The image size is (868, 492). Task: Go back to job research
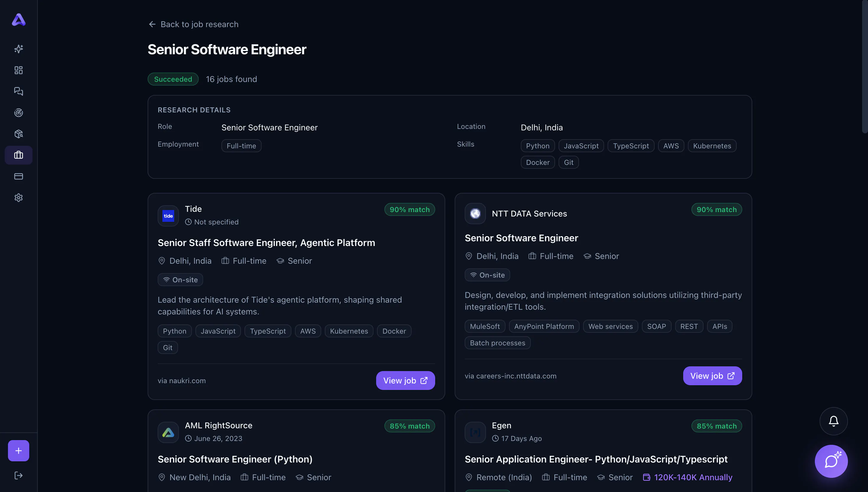point(193,24)
